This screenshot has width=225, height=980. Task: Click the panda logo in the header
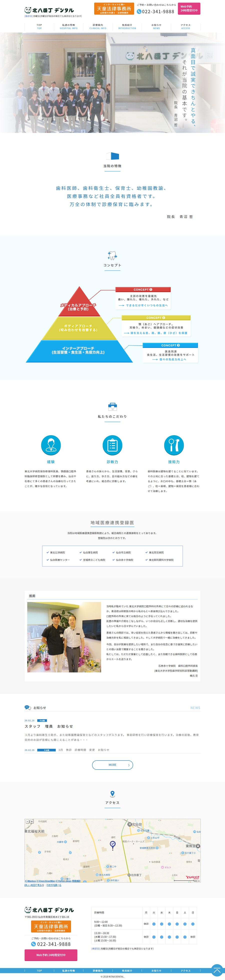coord(28,10)
